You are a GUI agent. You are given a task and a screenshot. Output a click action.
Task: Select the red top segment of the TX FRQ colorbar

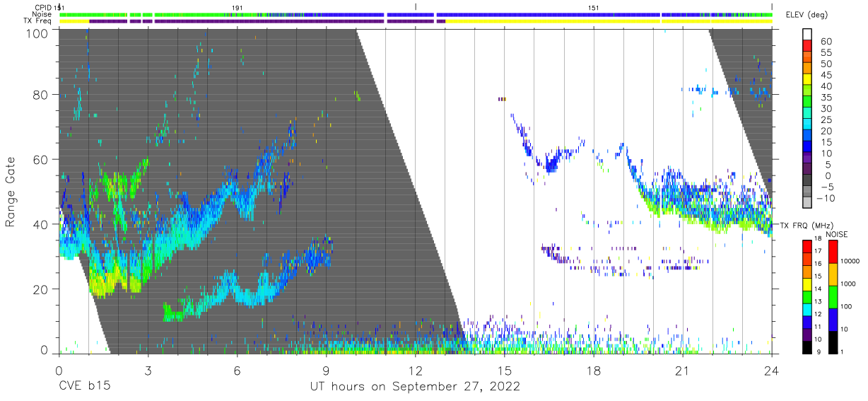[x=807, y=246]
